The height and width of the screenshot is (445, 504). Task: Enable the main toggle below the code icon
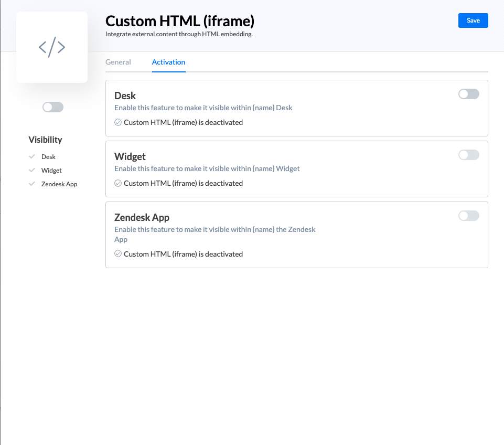52,107
